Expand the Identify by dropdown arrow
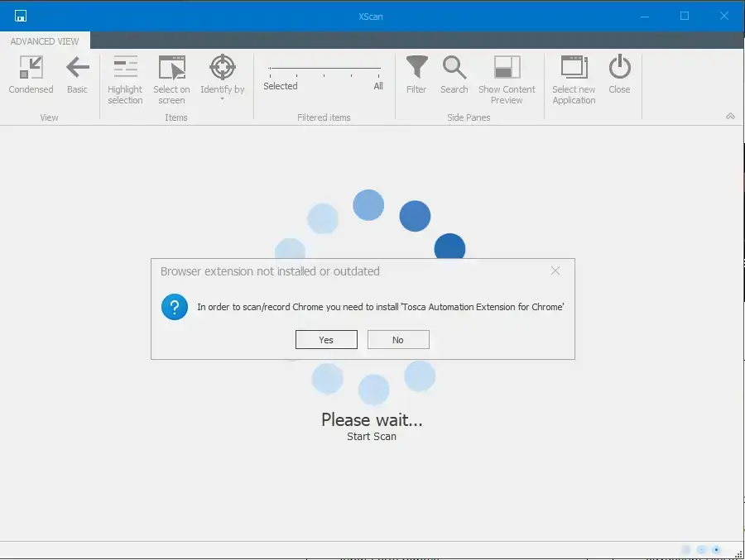This screenshot has width=745, height=560. tap(222, 100)
